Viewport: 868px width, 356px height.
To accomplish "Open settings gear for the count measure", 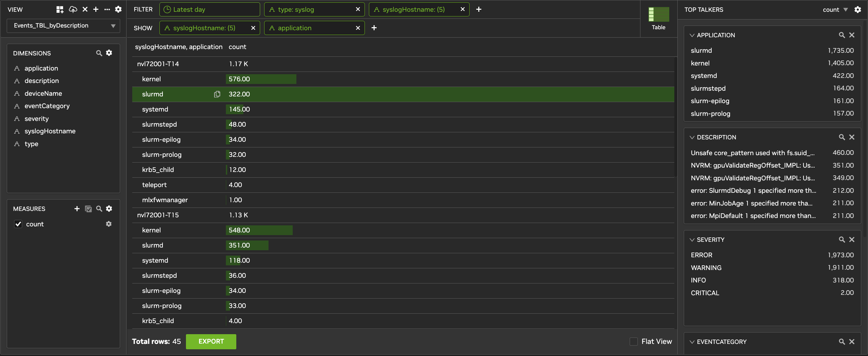I will (109, 224).
